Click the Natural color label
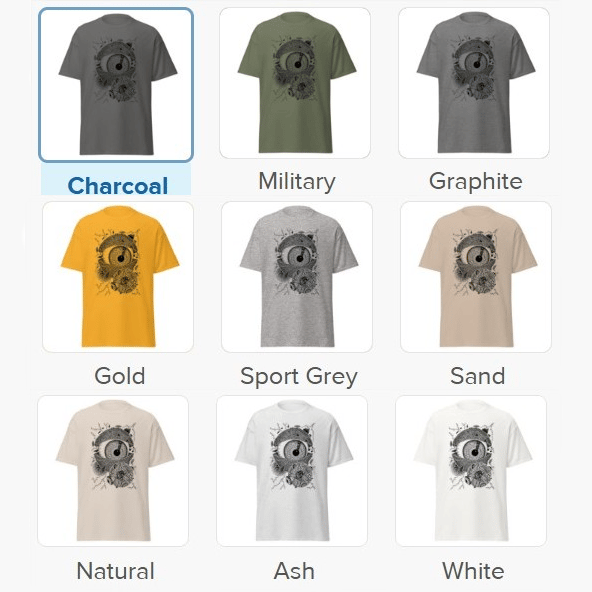 pos(116,570)
